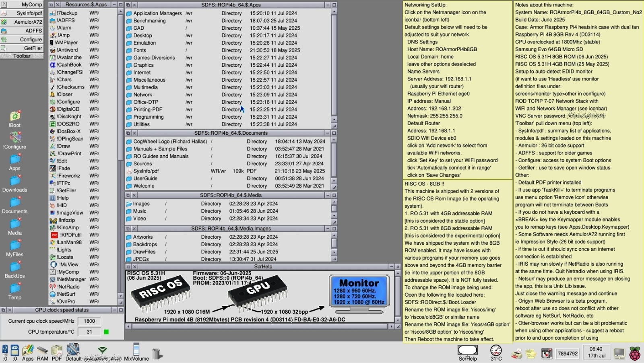The width and height of the screenshot is (644, 363).
Task: Click the green CPU temperature indicator
Action: point(106,332)
